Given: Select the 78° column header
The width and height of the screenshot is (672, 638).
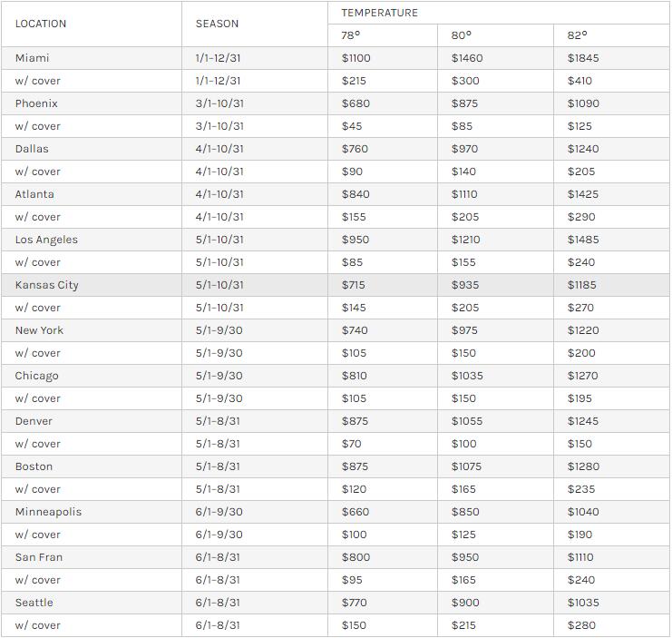Looking at the screenshot, I should click(x=351, y=35).
